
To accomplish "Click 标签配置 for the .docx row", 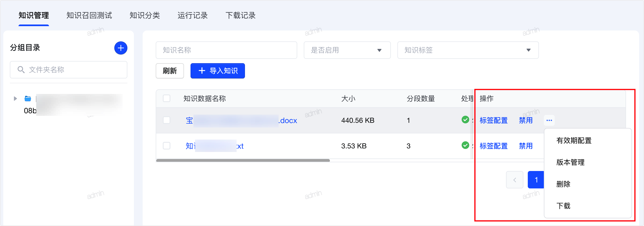I will point(493,120).
